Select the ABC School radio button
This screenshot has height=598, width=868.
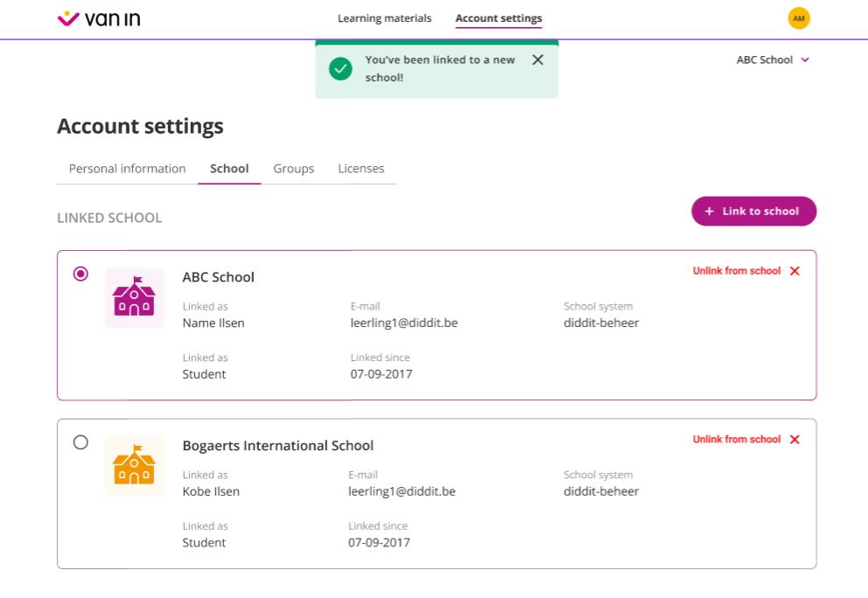tap(80, 274)
